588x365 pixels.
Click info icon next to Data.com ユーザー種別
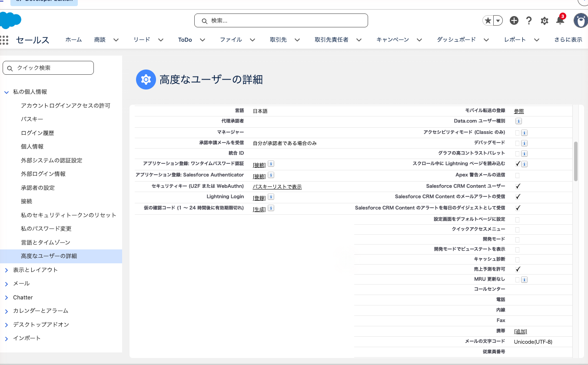click(x=518, y=121)
